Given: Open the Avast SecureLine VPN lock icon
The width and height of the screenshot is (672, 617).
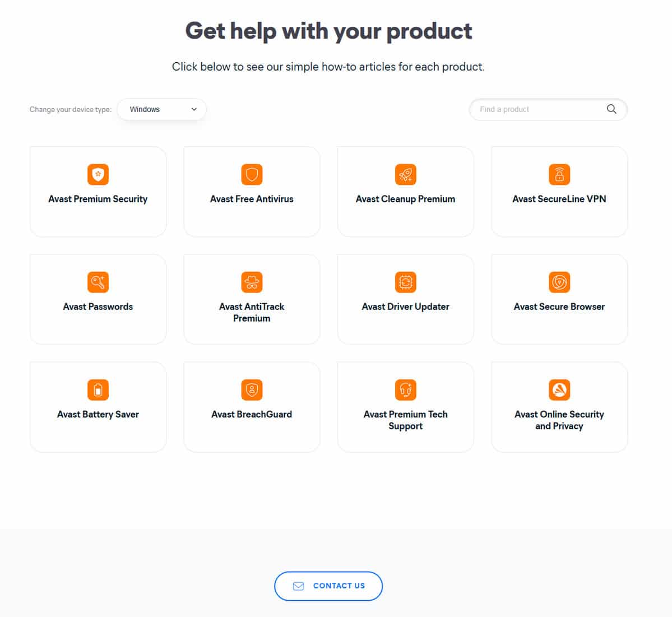Looking at the screenshot, I should coord(559,174).
